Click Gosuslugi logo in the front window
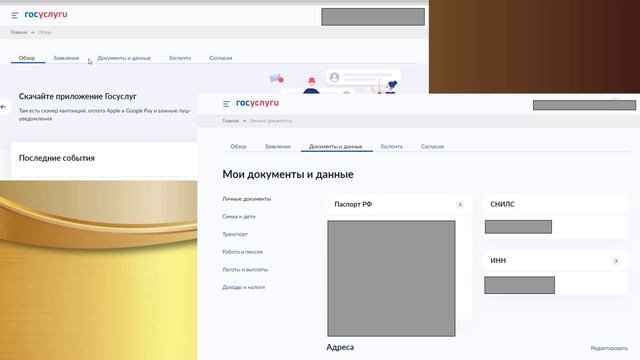Screen dimensions: 640x360 257,103
